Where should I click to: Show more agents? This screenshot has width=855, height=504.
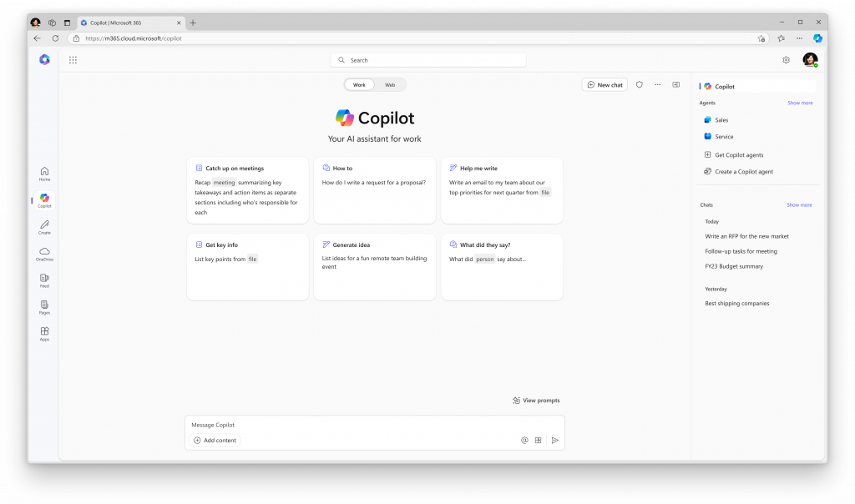pos(800,103)
